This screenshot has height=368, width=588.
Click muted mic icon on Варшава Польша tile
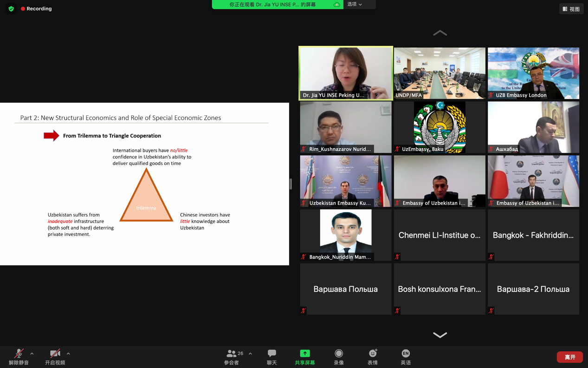(304, 311)
